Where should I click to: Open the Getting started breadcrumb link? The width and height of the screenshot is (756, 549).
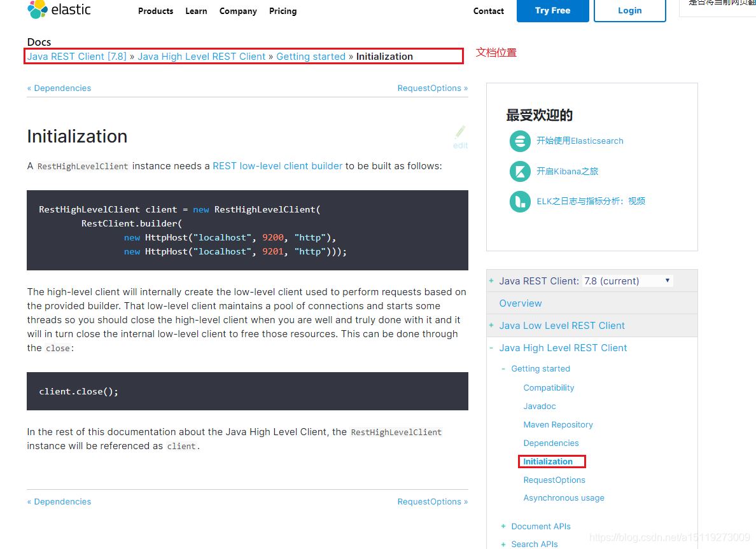(x=311, y=57)
